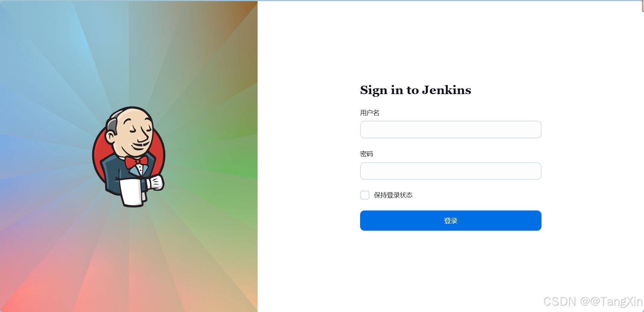Click the CSDN @@TangXin watermark text
Screen dimensions: 644x312
point(593,301)
